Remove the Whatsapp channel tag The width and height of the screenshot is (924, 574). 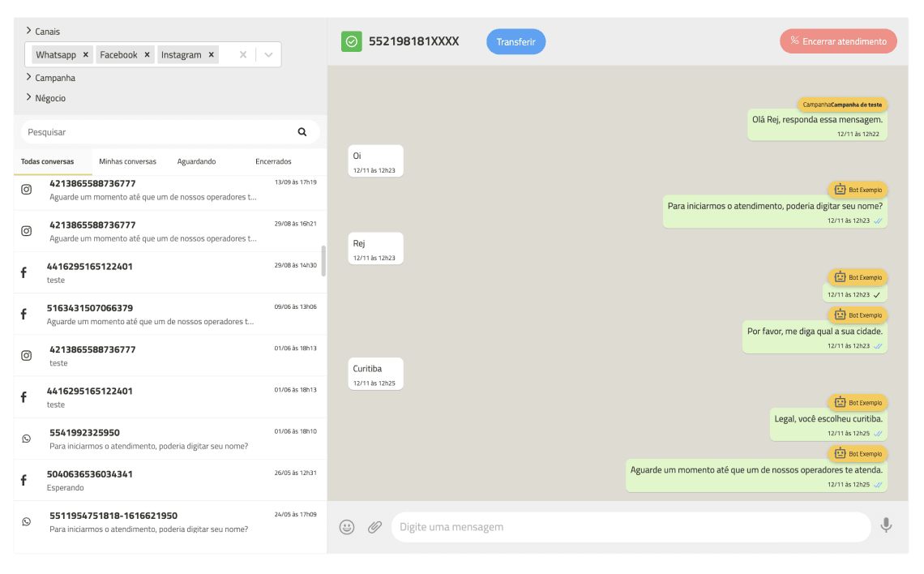click(x=86, y=55)
